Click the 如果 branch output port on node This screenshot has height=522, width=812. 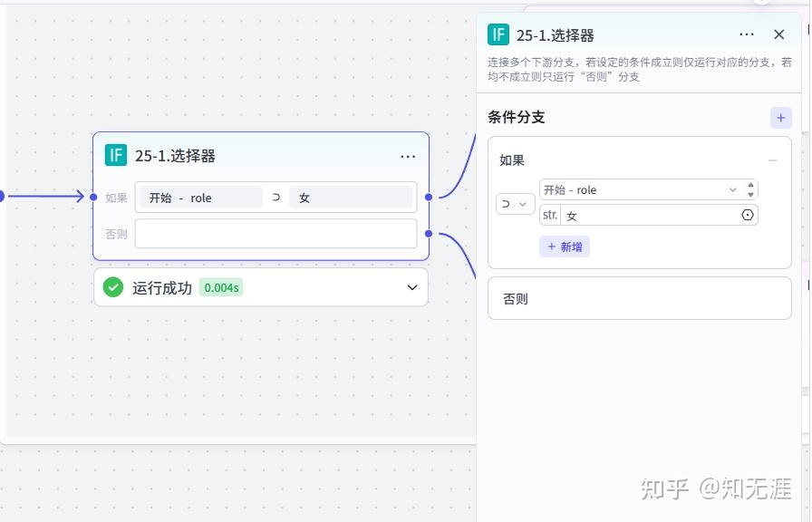coord(429,197)
